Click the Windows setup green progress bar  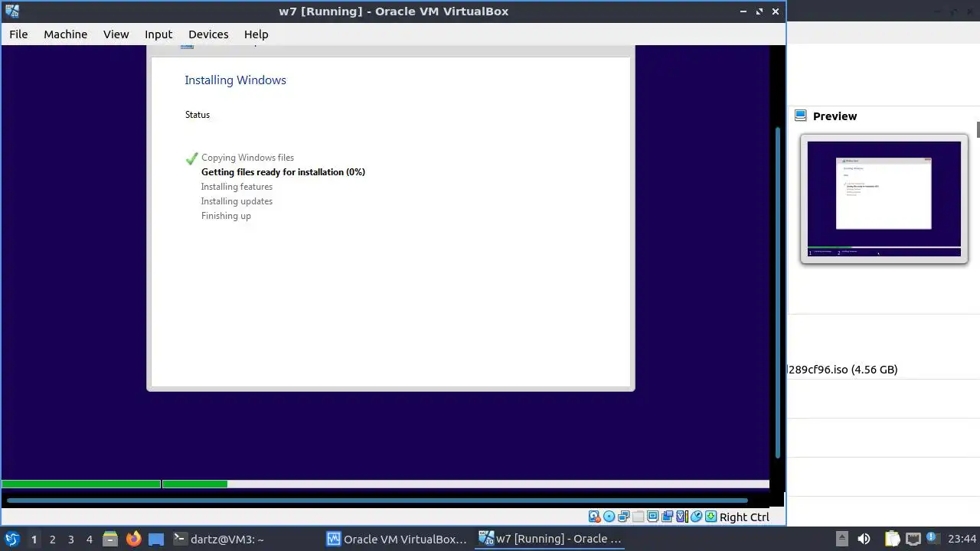point(115,484)
